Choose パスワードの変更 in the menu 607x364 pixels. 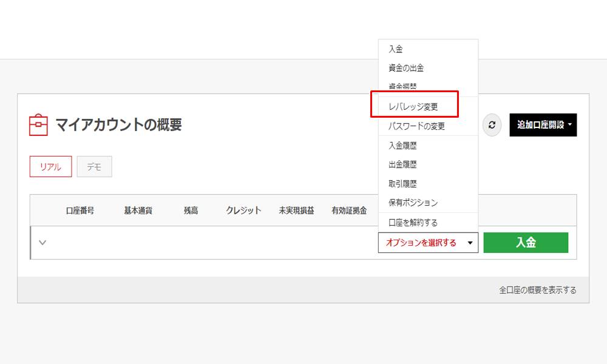(x=416, y=126)
